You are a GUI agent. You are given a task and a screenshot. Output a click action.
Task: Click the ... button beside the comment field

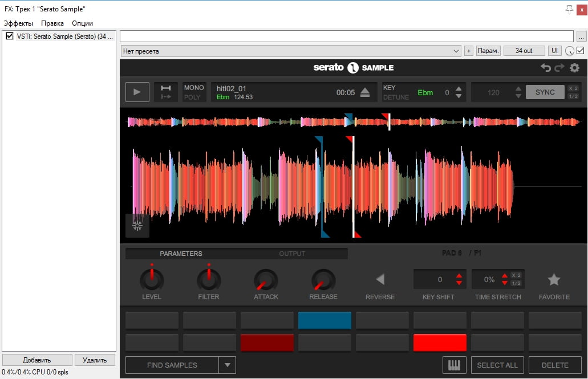[x=581, y=36]
